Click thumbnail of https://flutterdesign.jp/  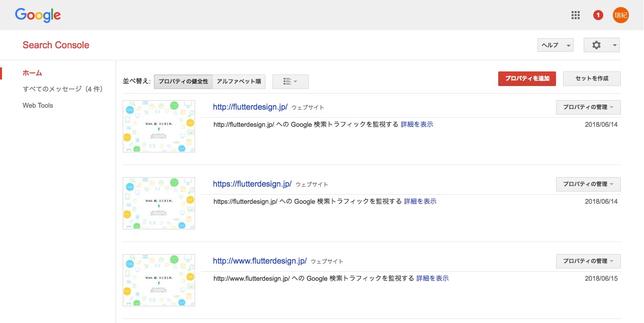(x=159, y=203)
